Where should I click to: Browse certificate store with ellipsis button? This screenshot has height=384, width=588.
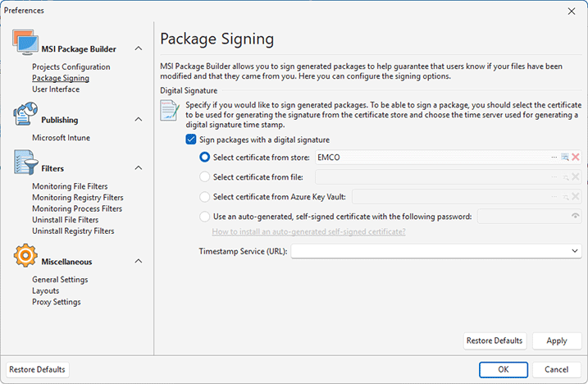click(554, 158)
